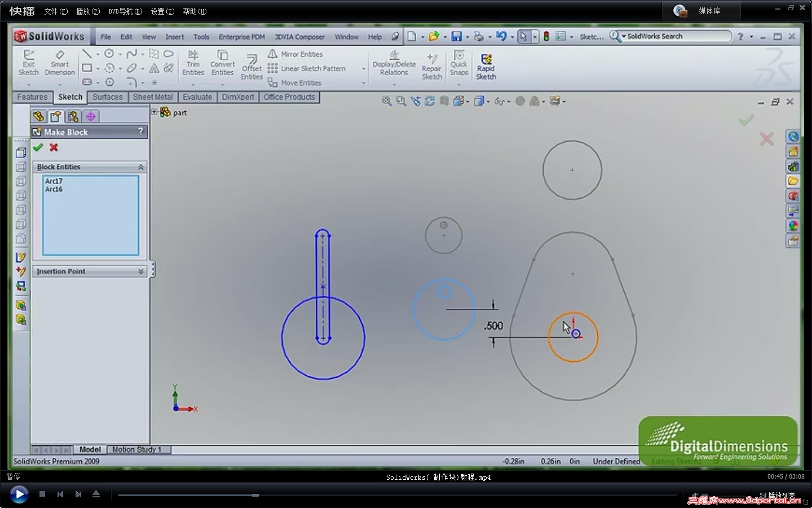The image size is (812, 508).
Task: Open the Line tool dropdown arrow
Action: [97, 54]
